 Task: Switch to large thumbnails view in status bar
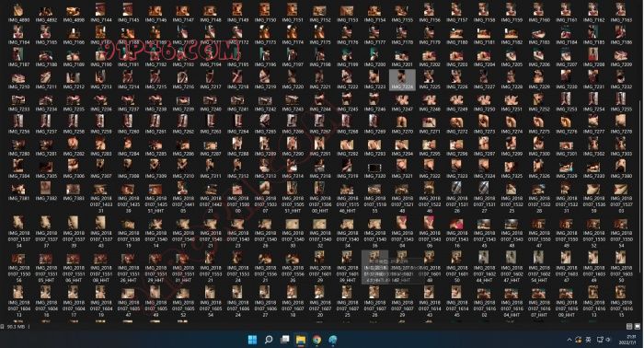pos(637,326)
